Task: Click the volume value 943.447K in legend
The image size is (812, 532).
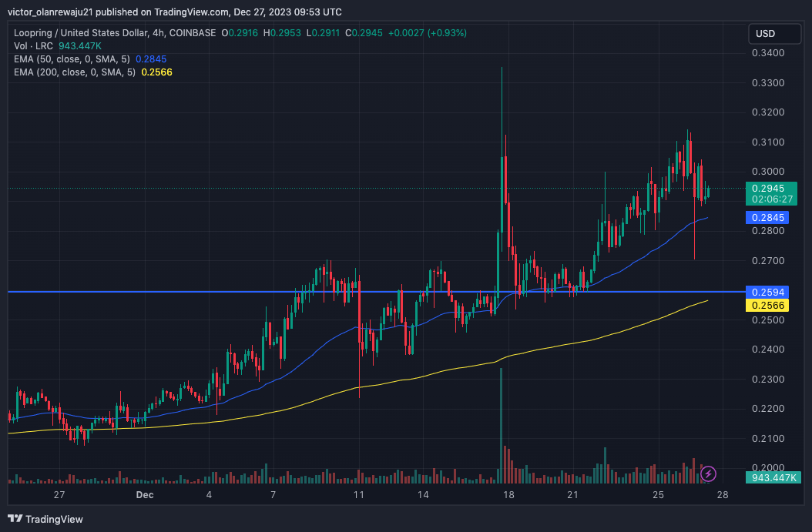Action: pos(80,46)
